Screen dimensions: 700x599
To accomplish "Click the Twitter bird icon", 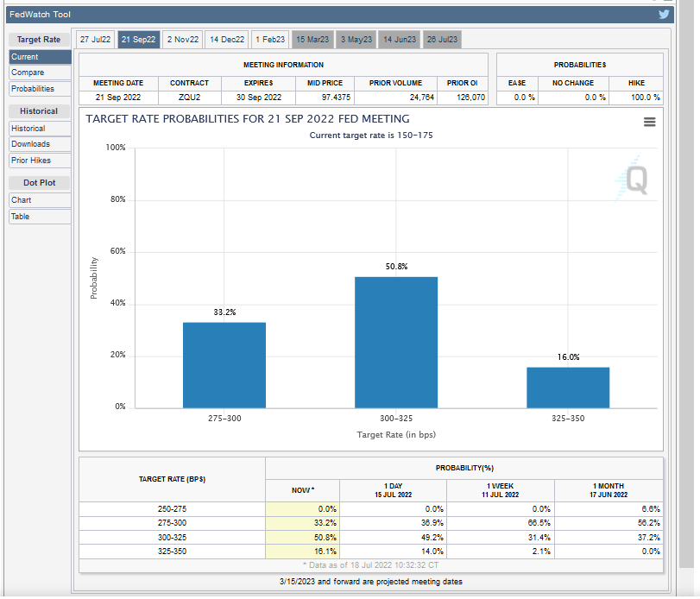I will (664, 15).
